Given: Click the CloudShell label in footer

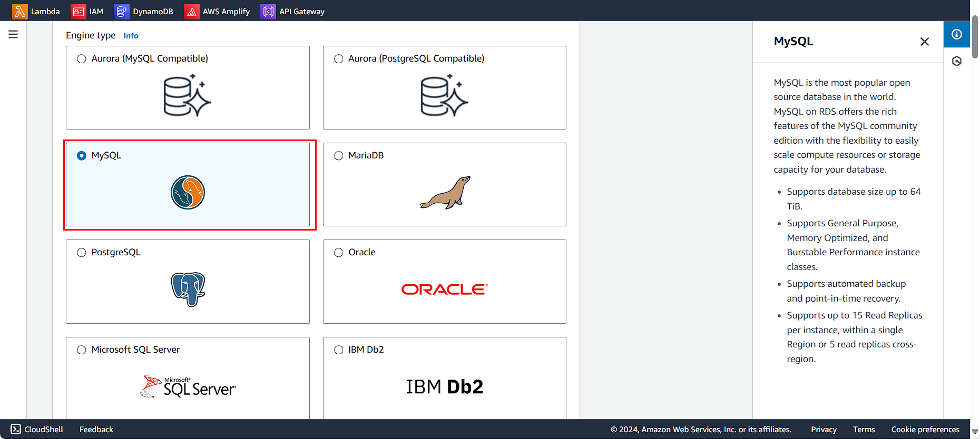Looking at the screenshot, I should [44, 430].
